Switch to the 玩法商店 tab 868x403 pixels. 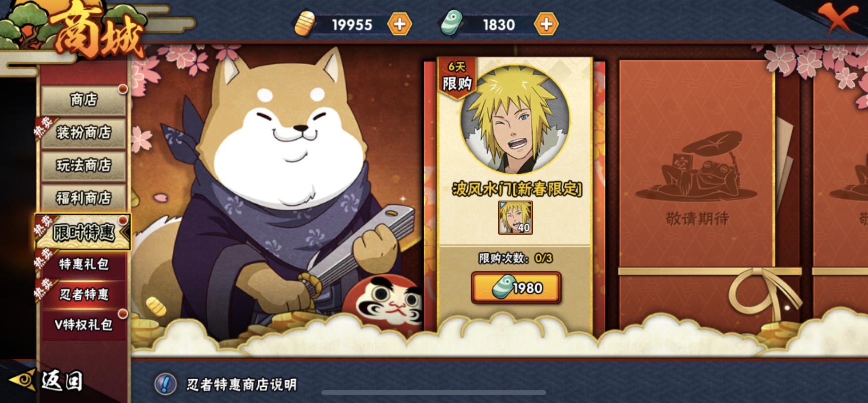click(x=84, y=165)
